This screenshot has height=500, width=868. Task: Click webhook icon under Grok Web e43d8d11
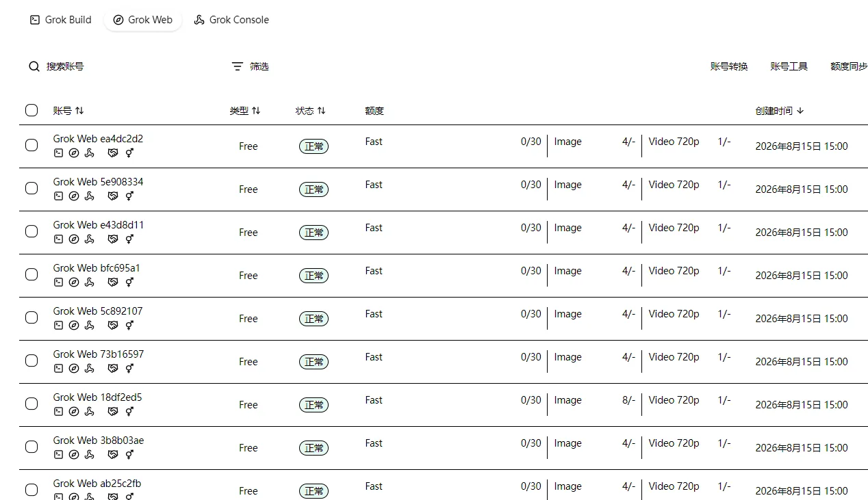pos(89,239)
